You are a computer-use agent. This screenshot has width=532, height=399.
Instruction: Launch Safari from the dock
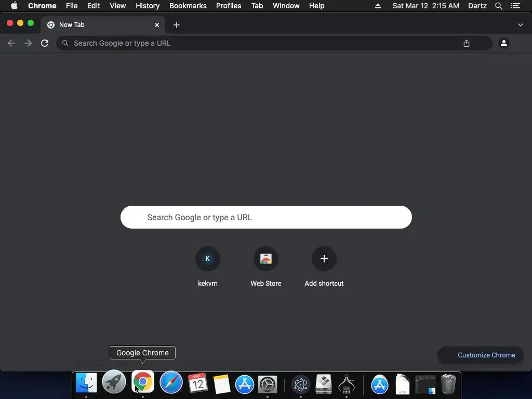point(171,382)
